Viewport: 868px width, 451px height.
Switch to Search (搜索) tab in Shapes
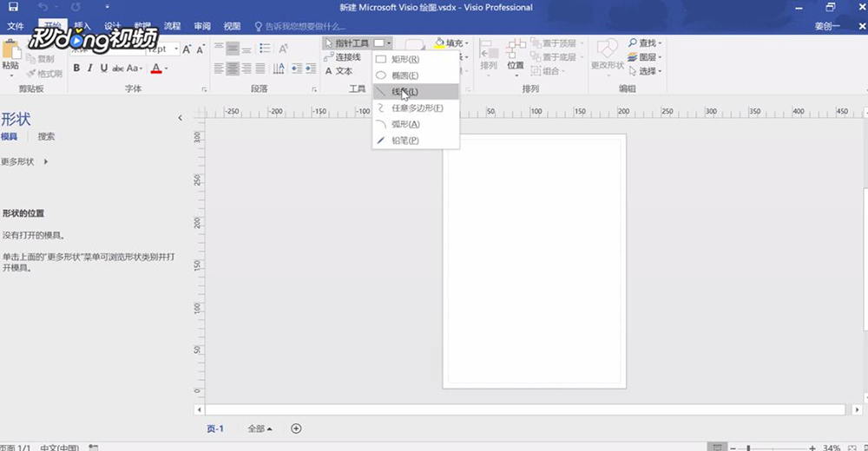(x=46, y=137)
